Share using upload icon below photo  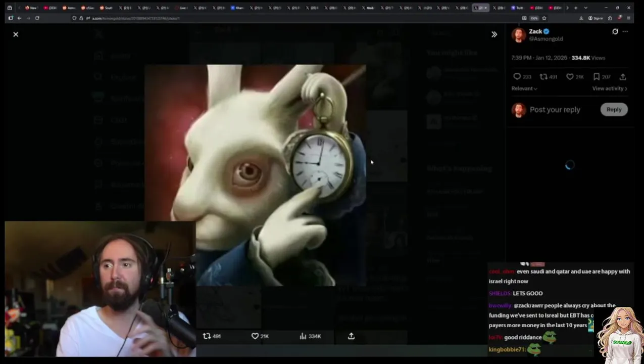(351, 336)
